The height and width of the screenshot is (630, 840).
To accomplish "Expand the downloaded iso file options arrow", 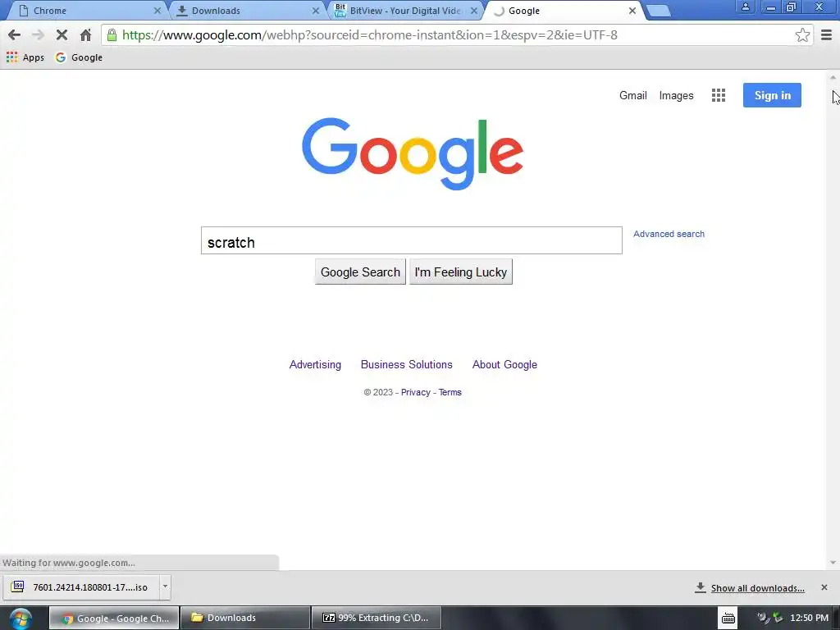I will [165, 587].
